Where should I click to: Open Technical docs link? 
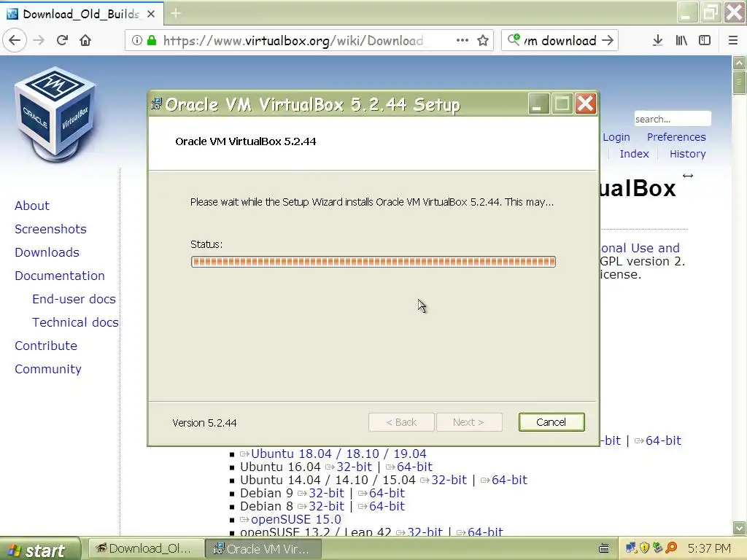click(75, 322)
